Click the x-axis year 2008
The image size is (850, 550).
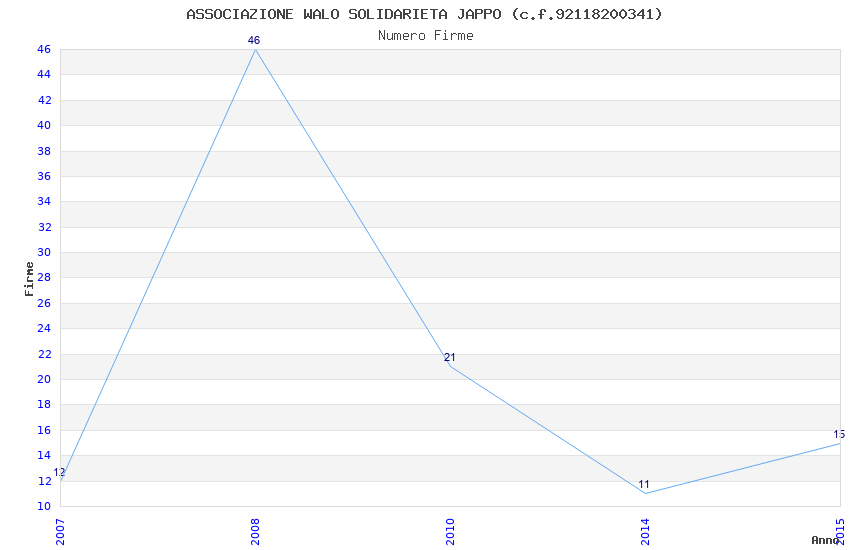[x=255, y=532]
